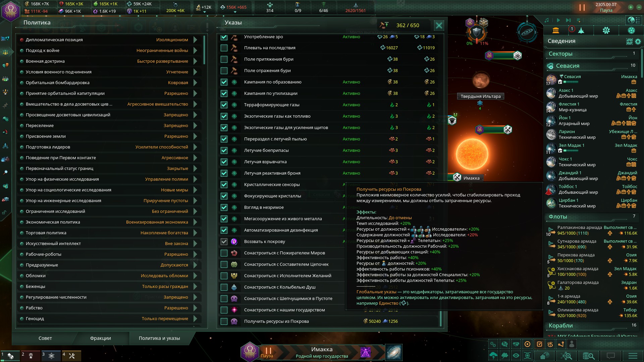Click the Твердыня Ильтара map label
The height and width of the screenshot is (362, 644).
tap(481, 97)
